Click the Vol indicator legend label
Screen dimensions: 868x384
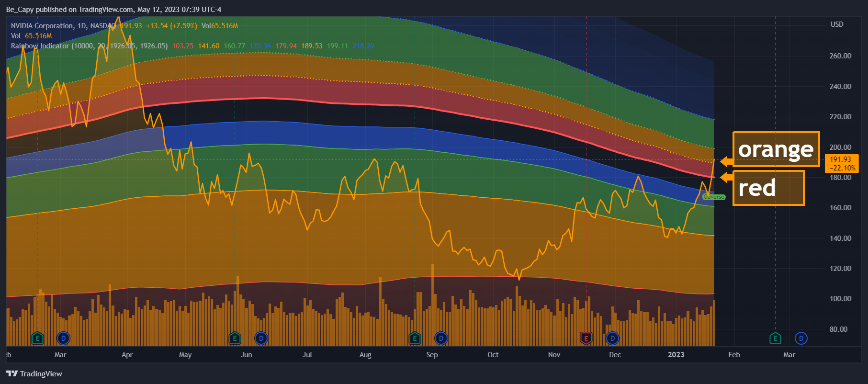16,36
